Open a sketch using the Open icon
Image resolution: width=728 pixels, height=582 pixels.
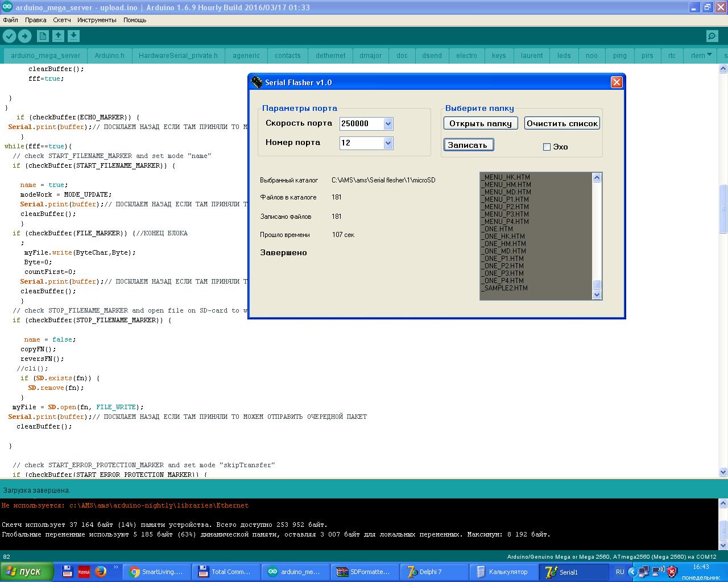(58, 36)
